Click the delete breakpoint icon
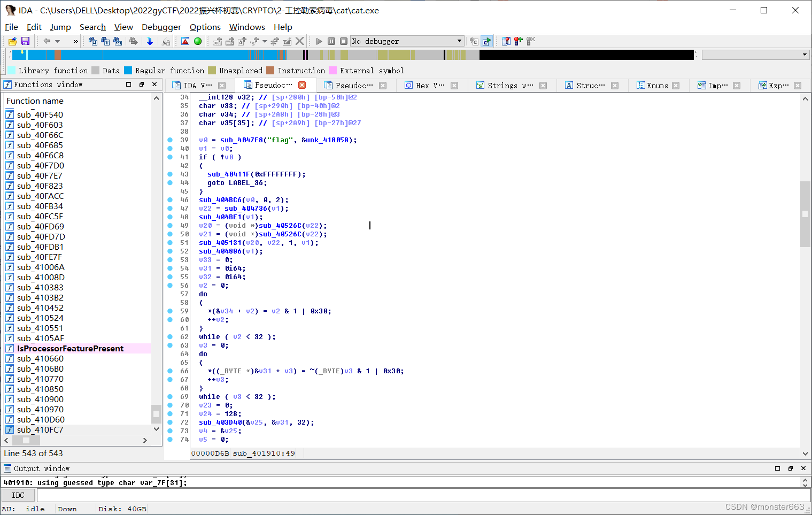The image size is (812, 515). [531, 41]
